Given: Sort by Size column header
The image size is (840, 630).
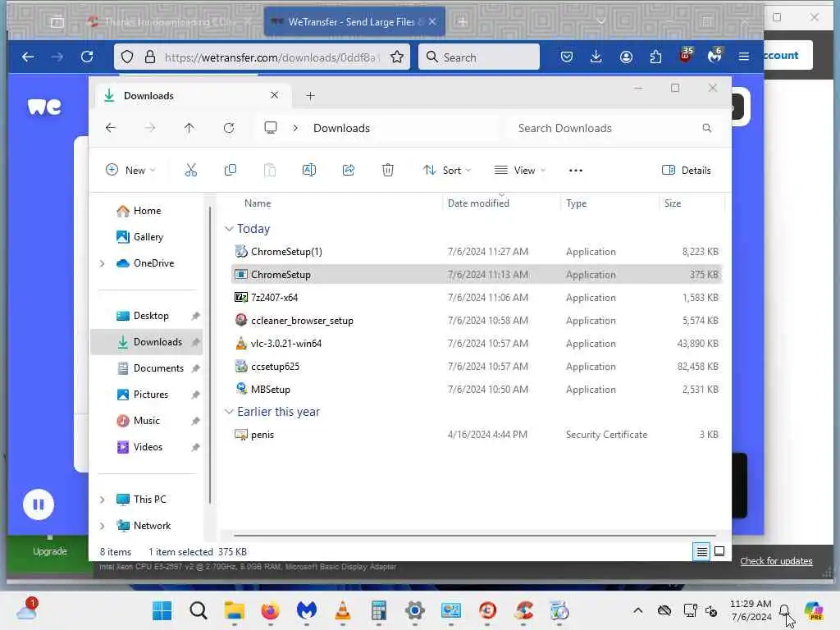Looking at the screenshot, I should 673,203.
